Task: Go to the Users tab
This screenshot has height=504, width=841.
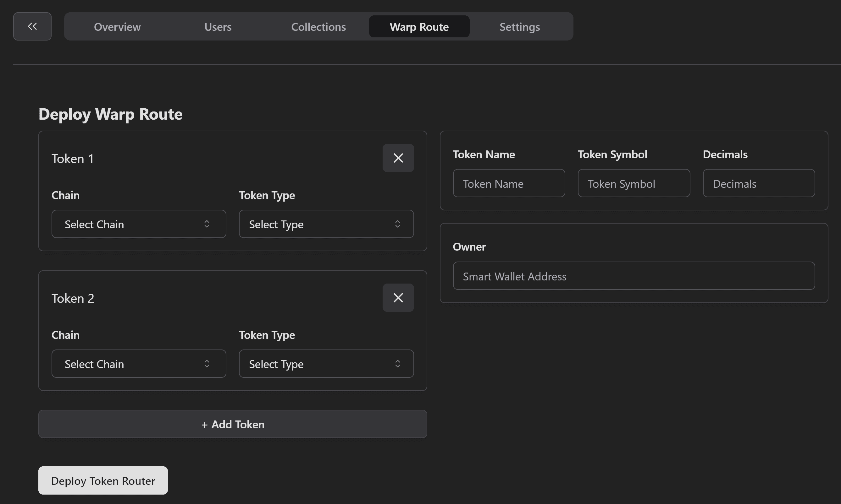Action: 218,27
